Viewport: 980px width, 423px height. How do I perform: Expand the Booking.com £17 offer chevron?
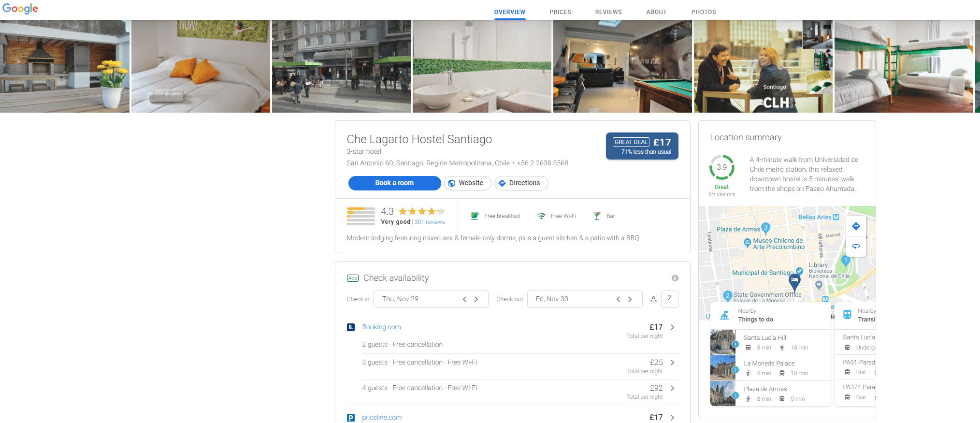pos(672,327)
